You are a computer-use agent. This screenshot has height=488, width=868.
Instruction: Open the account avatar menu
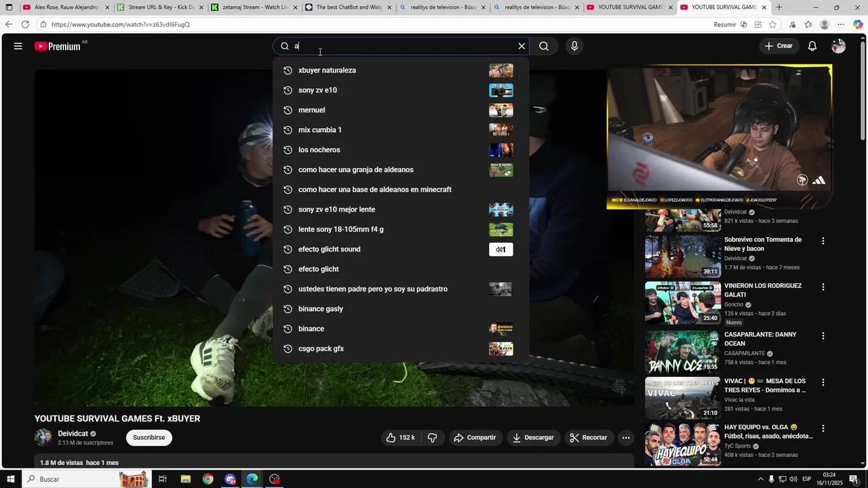pos(839,46)
